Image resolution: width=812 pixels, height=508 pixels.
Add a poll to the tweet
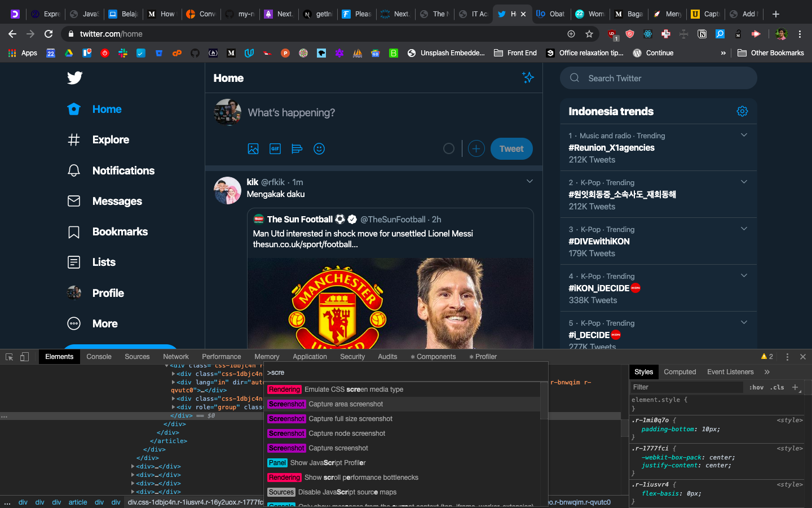(297, 149)
